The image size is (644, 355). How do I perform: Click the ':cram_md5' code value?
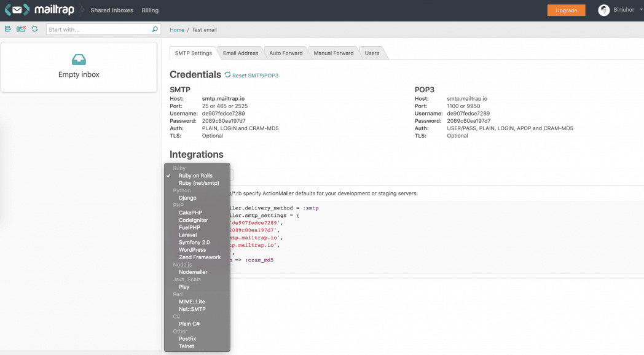(x=259, y=260)
